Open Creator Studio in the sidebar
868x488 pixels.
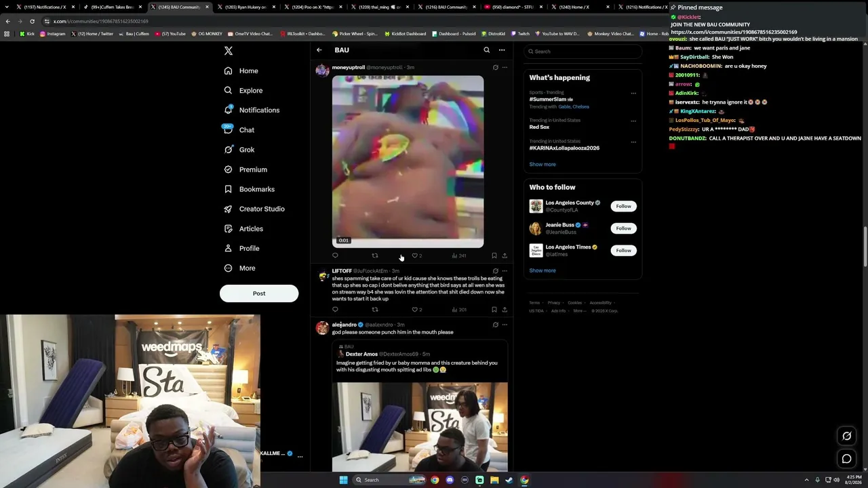point(254,209)
